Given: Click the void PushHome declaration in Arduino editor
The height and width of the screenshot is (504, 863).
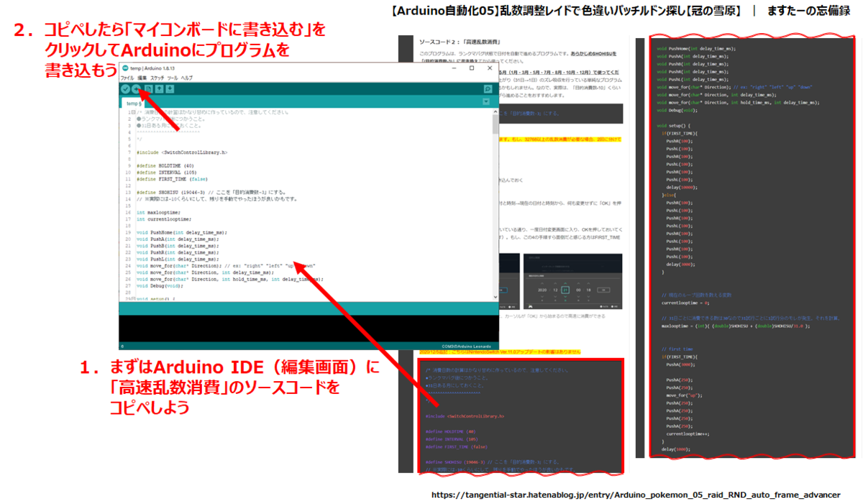Looking at the screenshot, I should [181, 233].
